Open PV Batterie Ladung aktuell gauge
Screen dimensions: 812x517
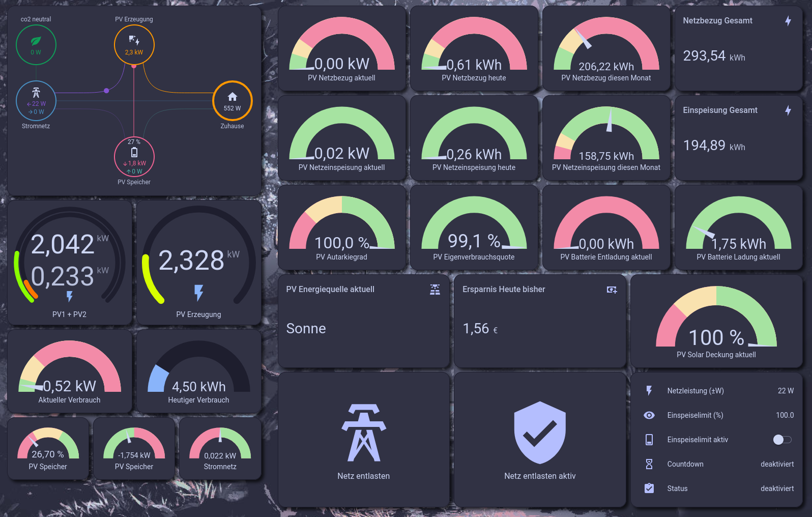[738, 227]
